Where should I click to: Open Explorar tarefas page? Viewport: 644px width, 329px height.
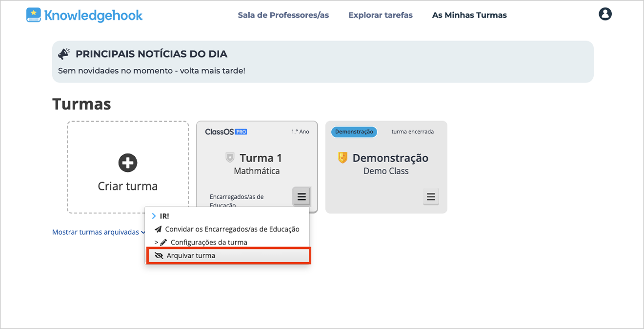(381, 15)
